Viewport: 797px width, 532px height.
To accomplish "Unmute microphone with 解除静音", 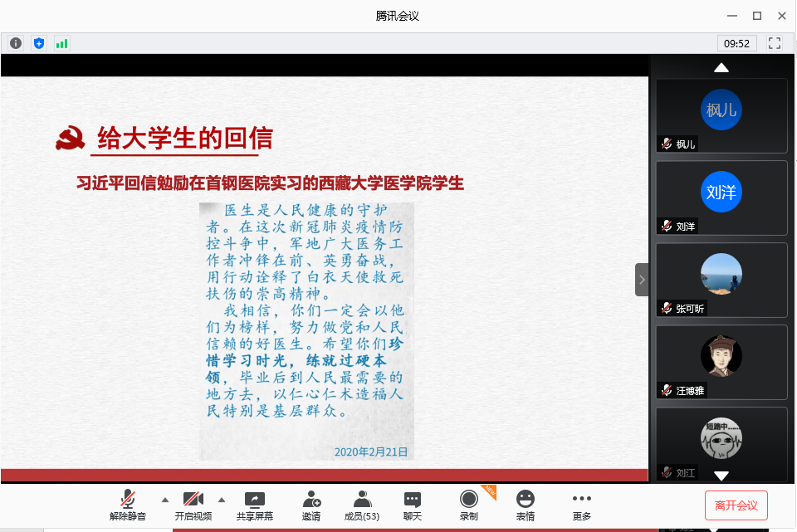I will click(127, 505).
